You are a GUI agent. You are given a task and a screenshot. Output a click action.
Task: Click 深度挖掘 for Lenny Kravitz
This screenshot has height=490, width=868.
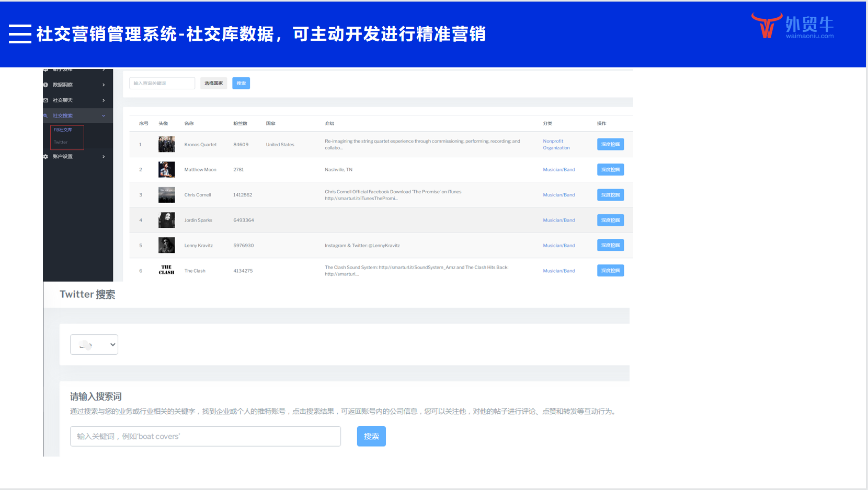610,246
